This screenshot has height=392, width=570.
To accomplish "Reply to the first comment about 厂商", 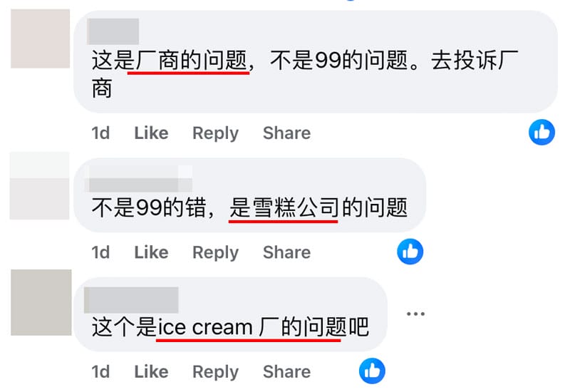I will point(215,133).
